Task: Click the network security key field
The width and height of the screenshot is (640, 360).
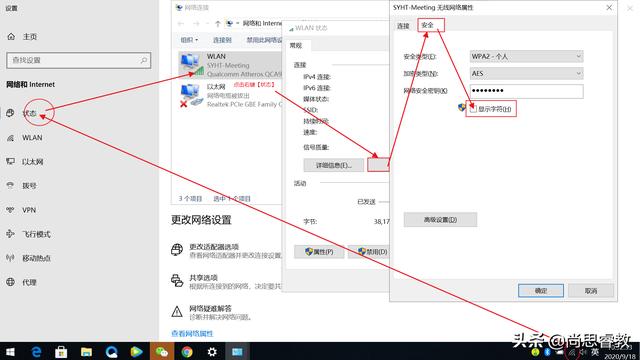Action: [x=526, y=91]
